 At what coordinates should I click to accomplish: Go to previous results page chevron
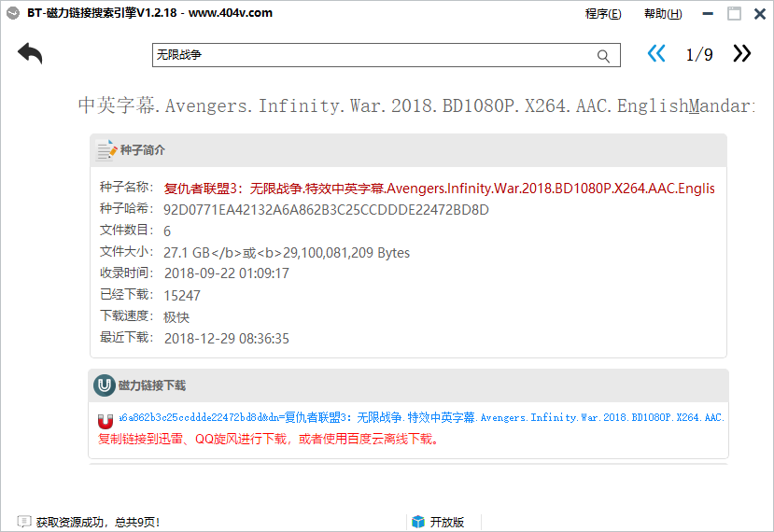[656, 54]
